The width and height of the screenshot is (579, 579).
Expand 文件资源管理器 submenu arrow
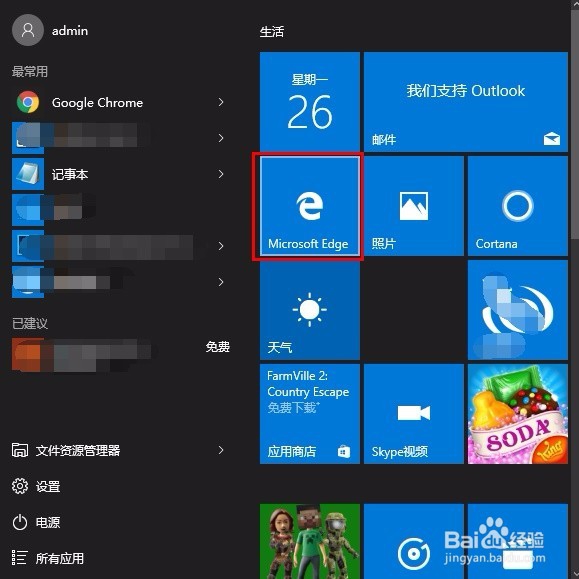pyautogui.click(x=221, y=450)
